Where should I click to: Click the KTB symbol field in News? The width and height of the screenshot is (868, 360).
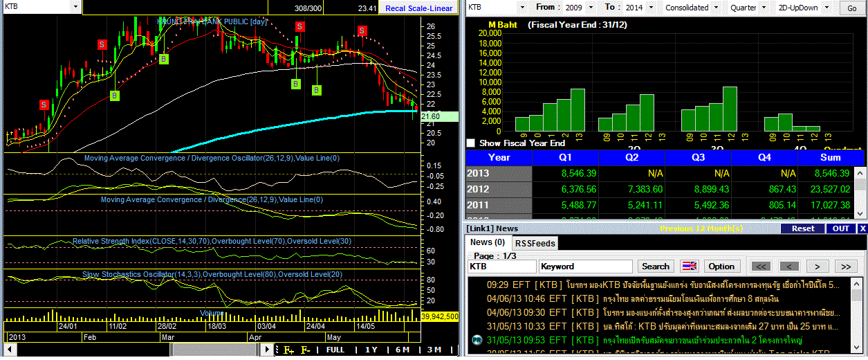pyautogui.click(x=501, y=267)
